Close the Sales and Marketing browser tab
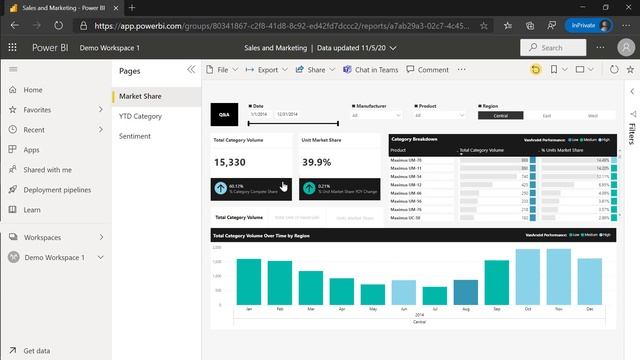 click(116, 8)
